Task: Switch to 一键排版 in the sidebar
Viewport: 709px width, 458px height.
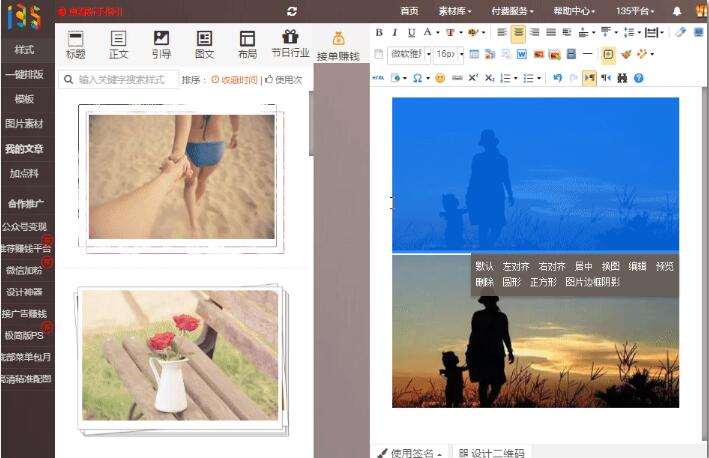Action: pos(24,74)
